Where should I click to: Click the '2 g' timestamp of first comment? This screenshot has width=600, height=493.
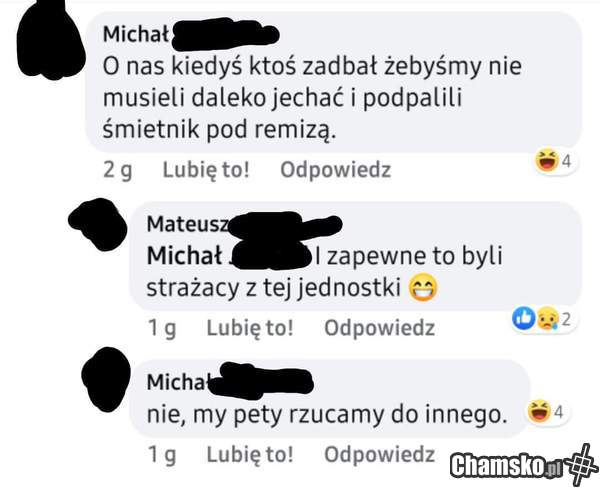pos(117,170)
